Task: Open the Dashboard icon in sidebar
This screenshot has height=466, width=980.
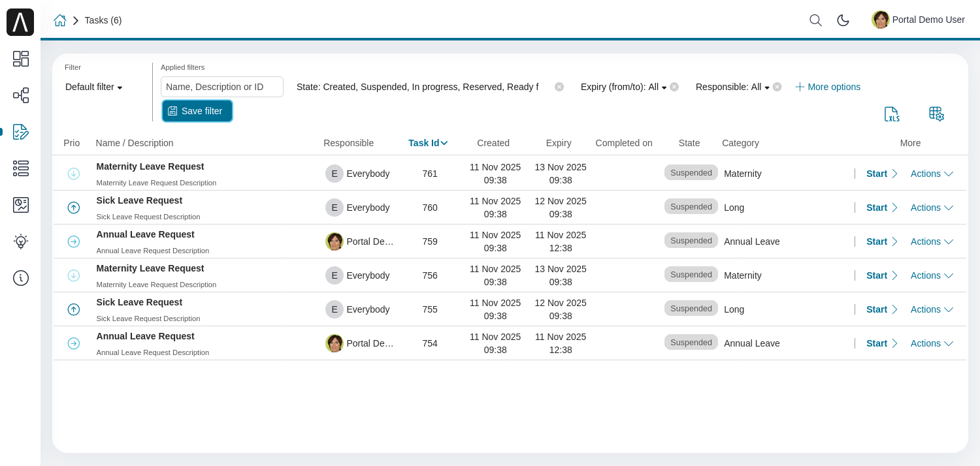Action: (20, 59)
